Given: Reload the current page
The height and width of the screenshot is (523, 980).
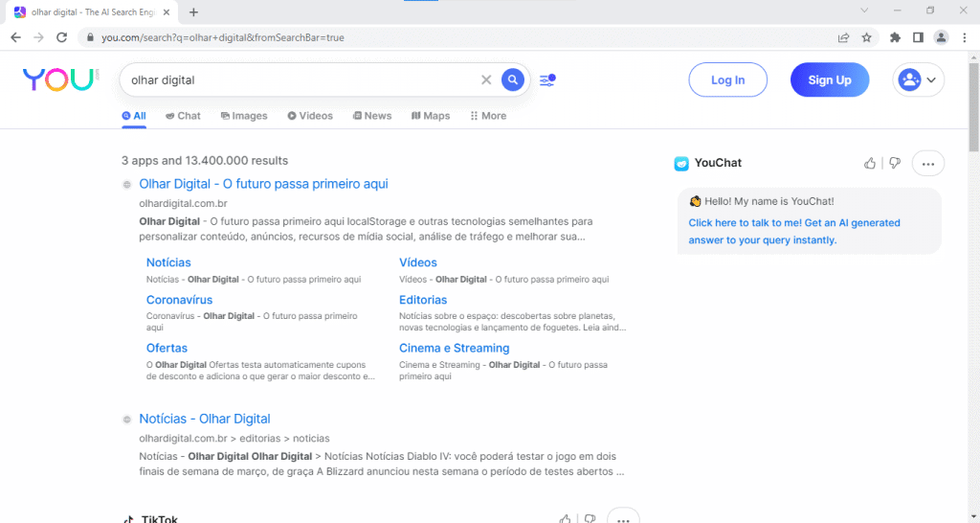Looking at the screenshot, I should click(x=61, y=37).
